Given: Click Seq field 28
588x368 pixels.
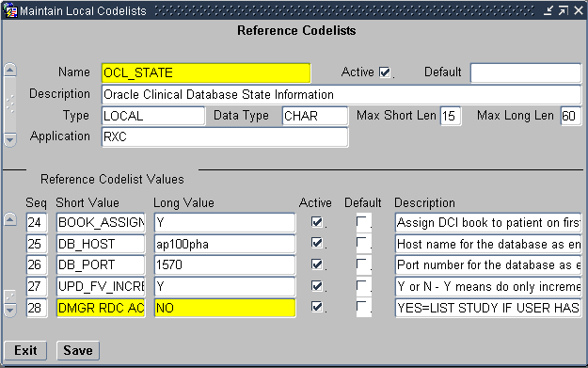Looking at the screenshot, I should 37,308.
